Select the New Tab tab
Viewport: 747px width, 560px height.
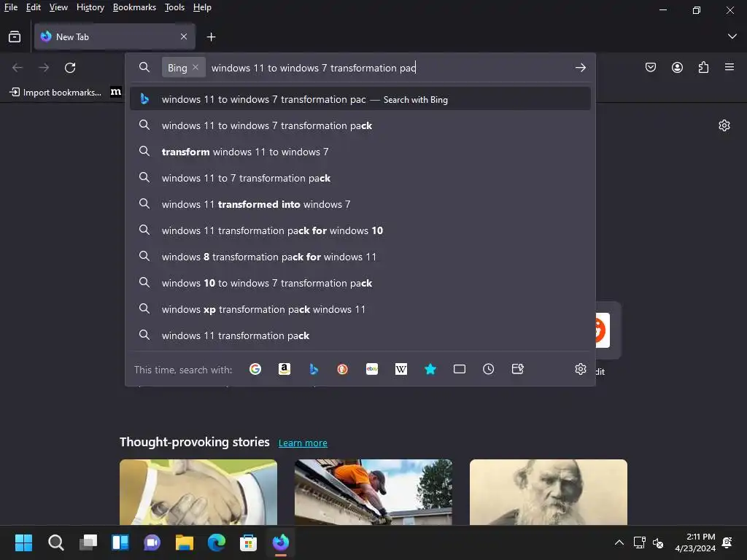tap(115, 36)
